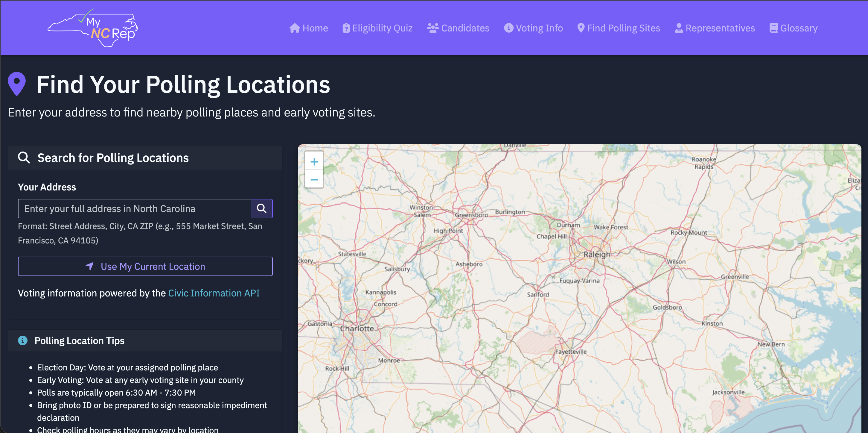Click the Home house icon
Screen dimensions: 868x433
(x=295, y=28)
